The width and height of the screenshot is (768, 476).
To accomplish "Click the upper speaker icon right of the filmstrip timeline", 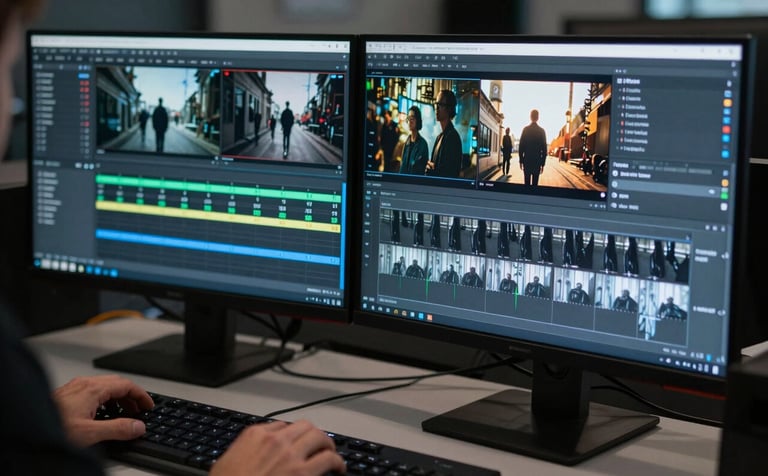I will click(x=725, y=256).
